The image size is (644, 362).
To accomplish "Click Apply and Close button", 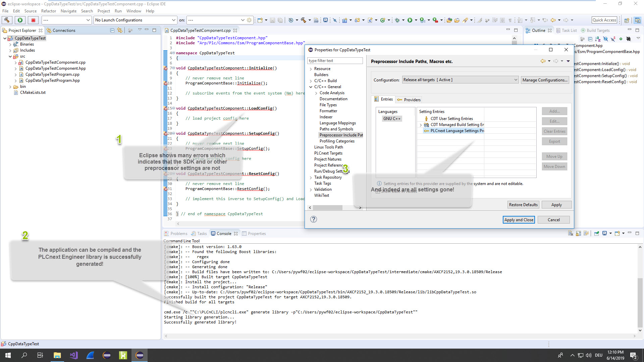I will coord(519,220).
